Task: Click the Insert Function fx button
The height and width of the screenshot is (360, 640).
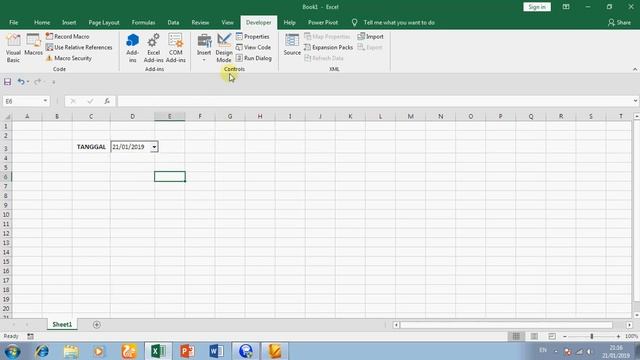Action: 107,101
